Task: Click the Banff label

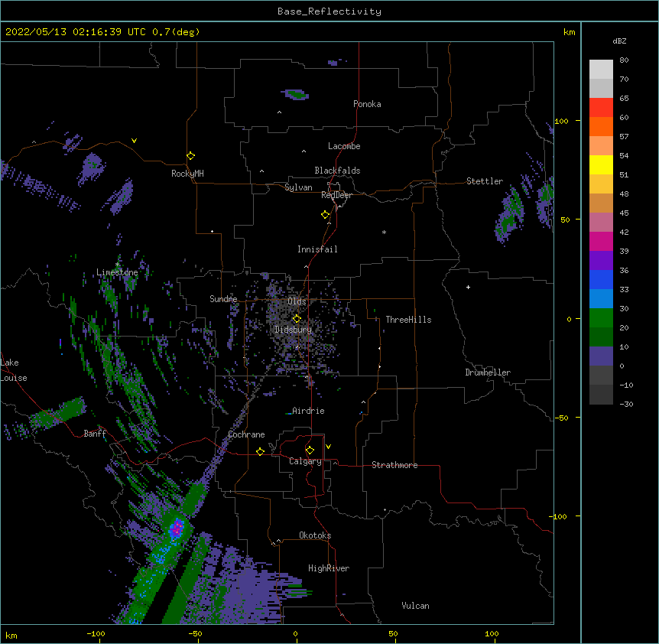Action: pos(95,434)
